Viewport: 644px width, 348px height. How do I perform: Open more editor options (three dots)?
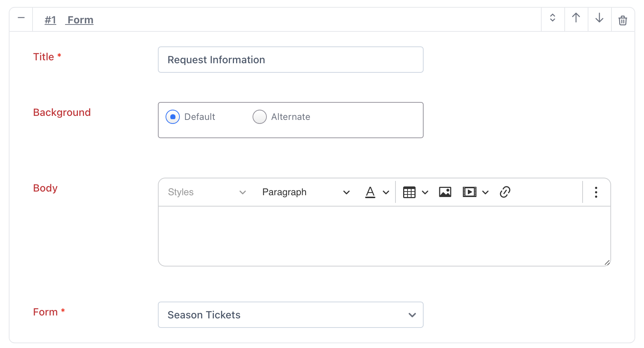[596, 192]
